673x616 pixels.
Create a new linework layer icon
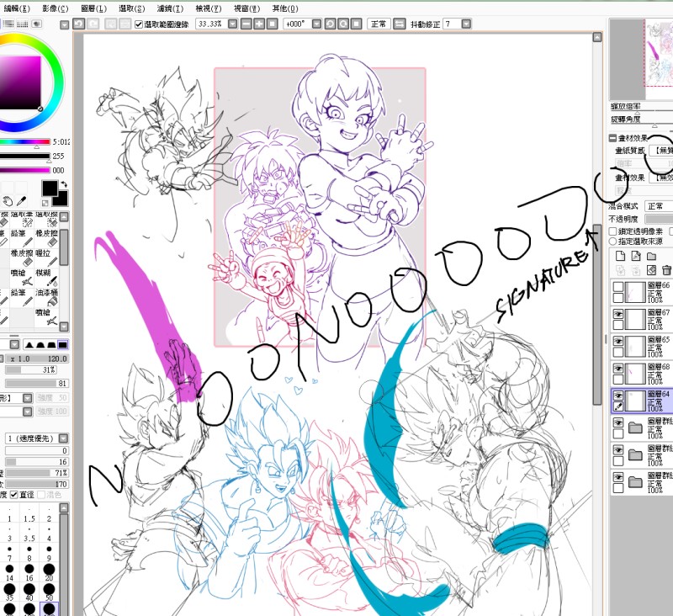pyautogui.click(x=636, y=257)
